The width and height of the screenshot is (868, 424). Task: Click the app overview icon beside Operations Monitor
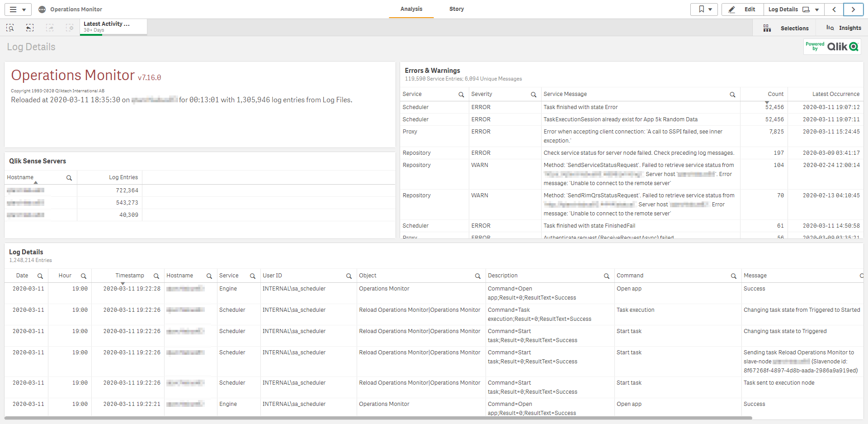(42, 10)
